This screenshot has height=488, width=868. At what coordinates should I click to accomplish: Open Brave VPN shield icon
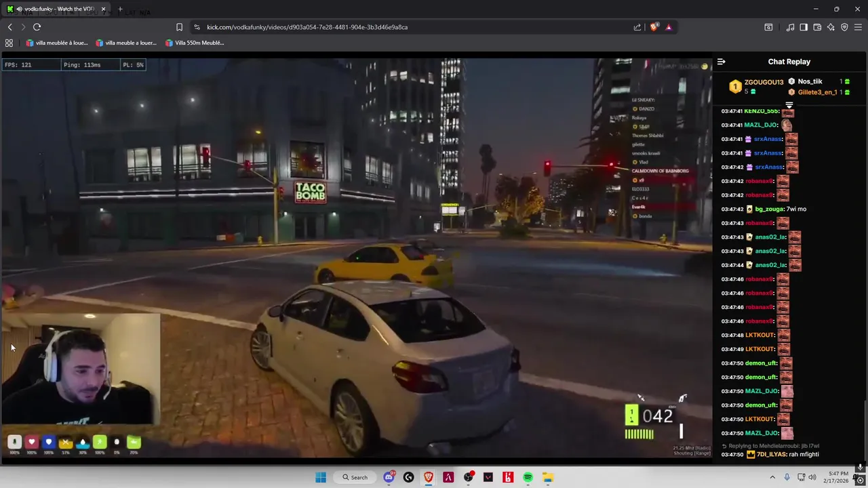point(844,27)
